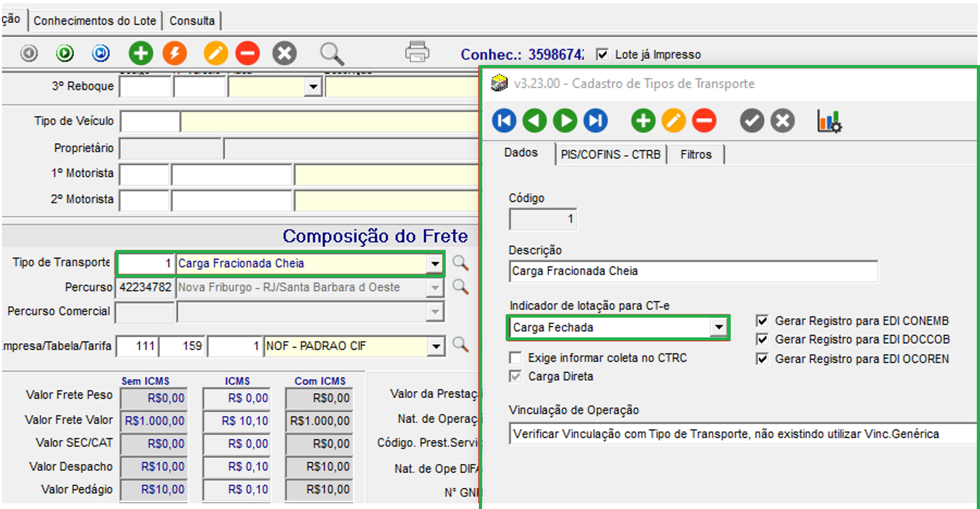Enable Exige informar coleta no CTRC
980x509 pixels.
pos(515,358)
